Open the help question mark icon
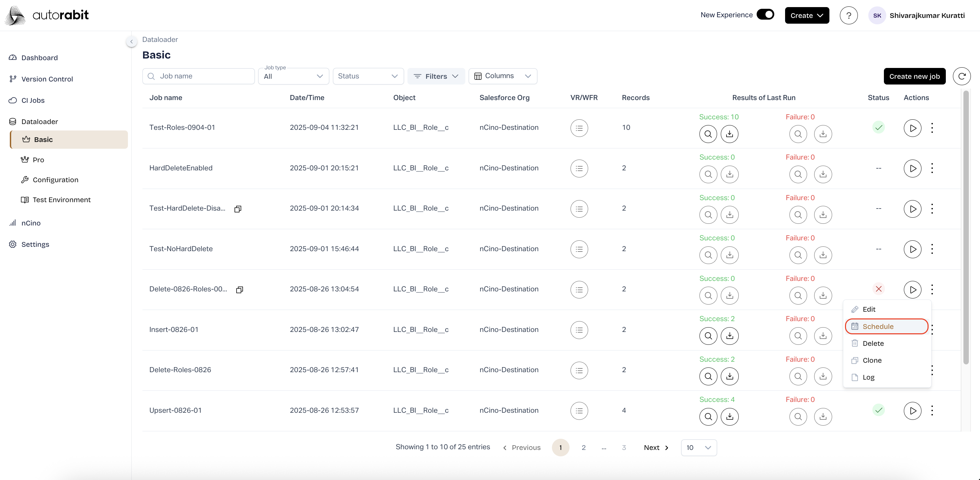The height and width of the screenshot is (480, 980). click(x=848, y=16)
